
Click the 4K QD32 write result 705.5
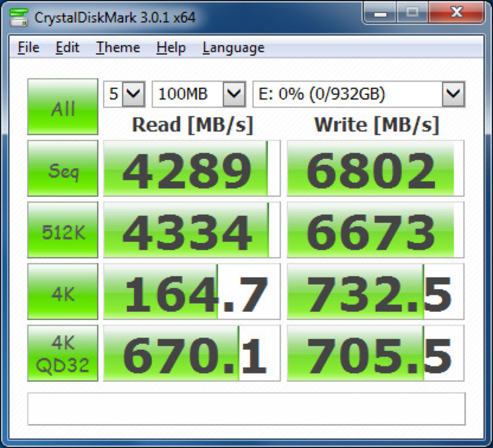pos(375,353)
